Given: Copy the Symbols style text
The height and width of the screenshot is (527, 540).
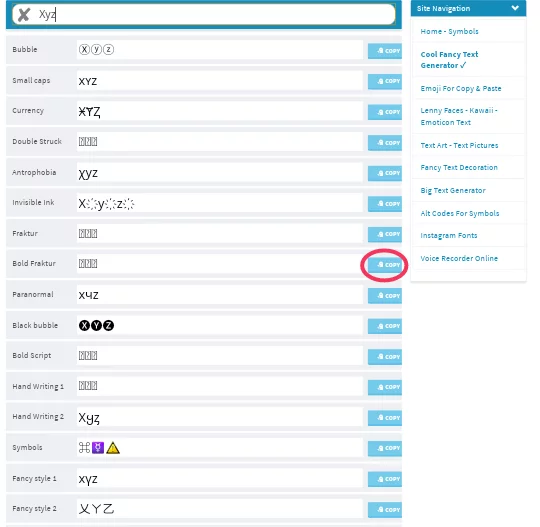Looking at the screenshot, I should 385,448.
